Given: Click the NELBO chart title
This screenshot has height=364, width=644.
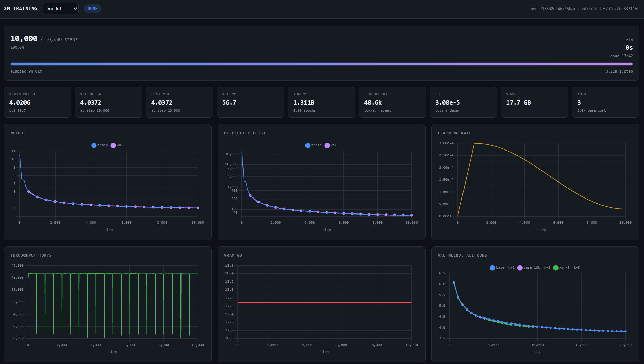Looking at the screenshot, I should [17, 133].
